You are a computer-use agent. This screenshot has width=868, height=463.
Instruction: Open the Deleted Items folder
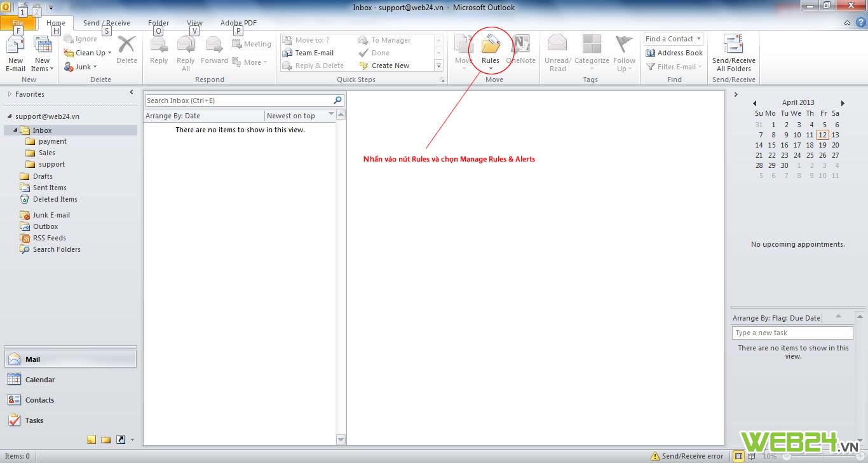click(x=55, y=199)
